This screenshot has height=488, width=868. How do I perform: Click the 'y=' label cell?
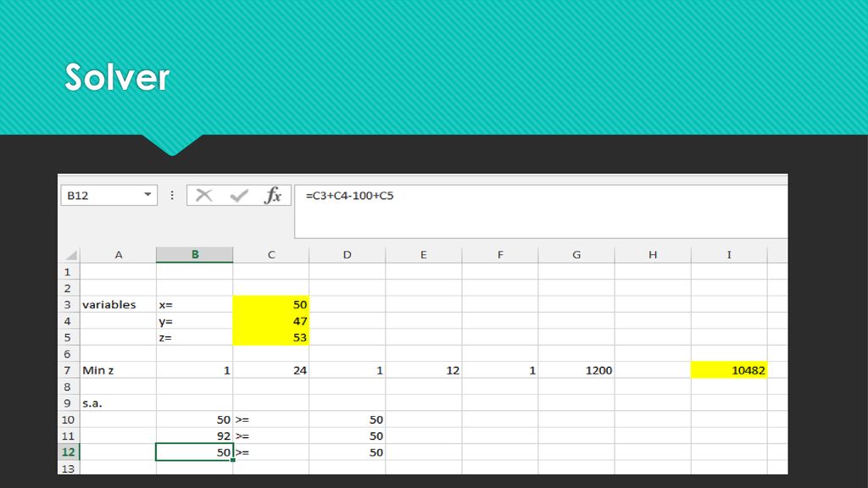[x=194, y=321]
